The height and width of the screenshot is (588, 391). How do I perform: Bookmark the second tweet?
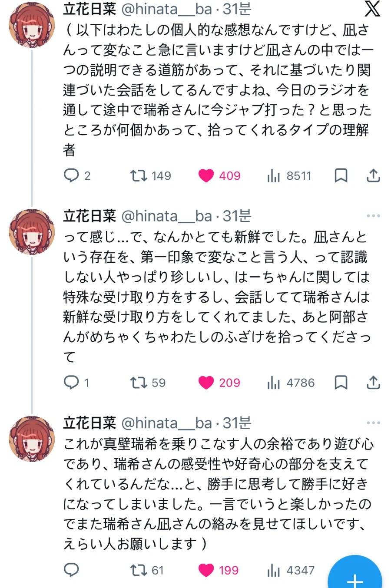(341, 383)
